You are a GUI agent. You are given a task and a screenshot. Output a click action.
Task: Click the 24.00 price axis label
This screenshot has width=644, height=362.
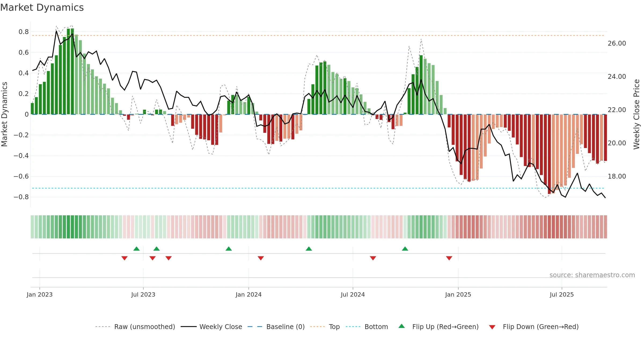pyautogui.click(x=617, y=77)
